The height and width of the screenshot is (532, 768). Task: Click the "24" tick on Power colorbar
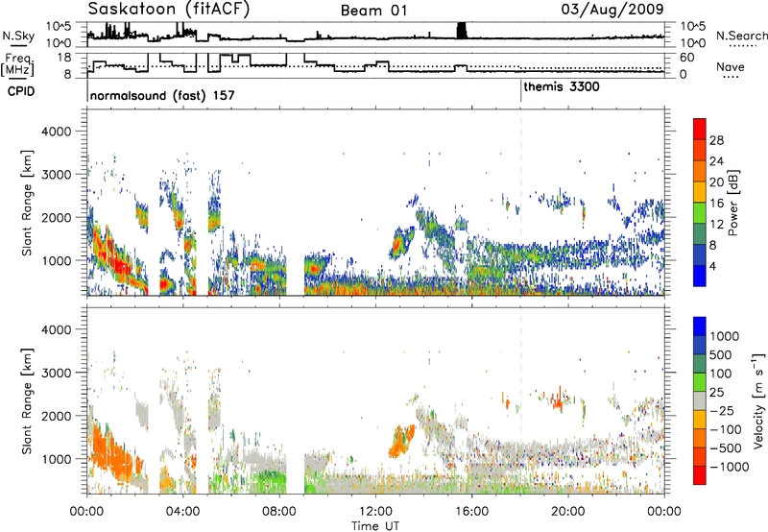[716, 161]
